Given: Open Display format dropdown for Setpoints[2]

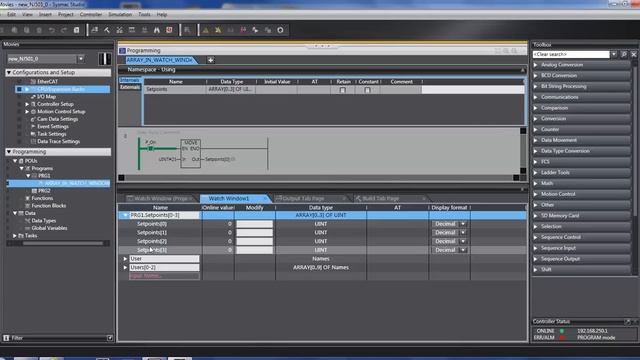Looking at the screenshot, I should pyautogui.click(x=463, y=241).
